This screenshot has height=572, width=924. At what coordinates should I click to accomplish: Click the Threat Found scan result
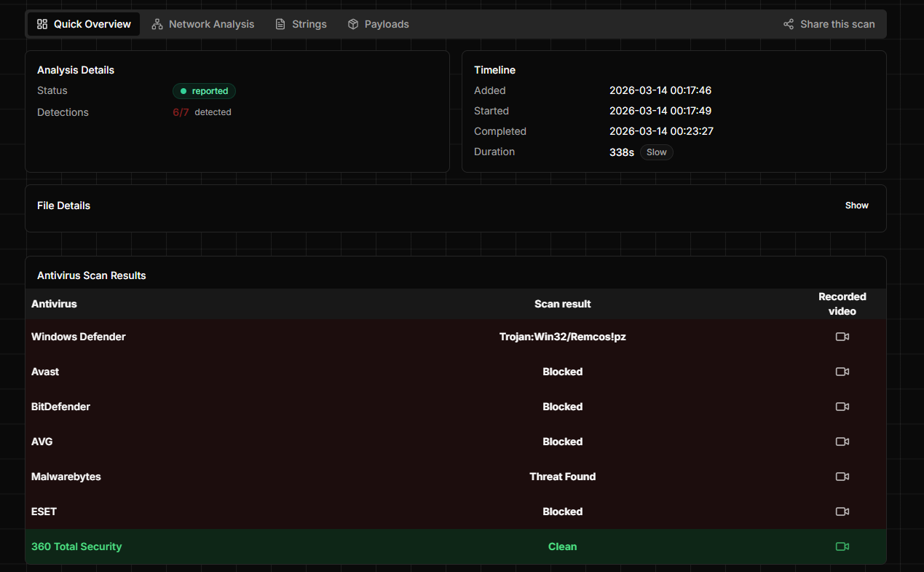(563, 477)
